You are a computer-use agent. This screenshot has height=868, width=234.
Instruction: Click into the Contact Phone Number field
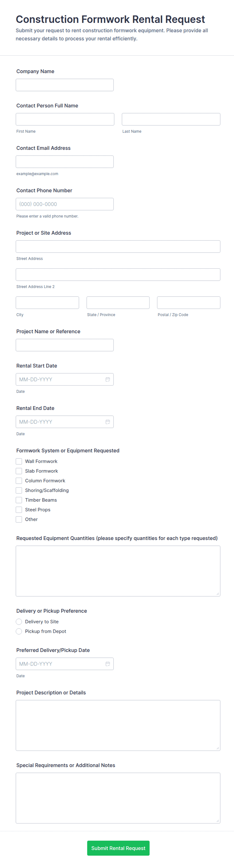click(x=64, y=204)
